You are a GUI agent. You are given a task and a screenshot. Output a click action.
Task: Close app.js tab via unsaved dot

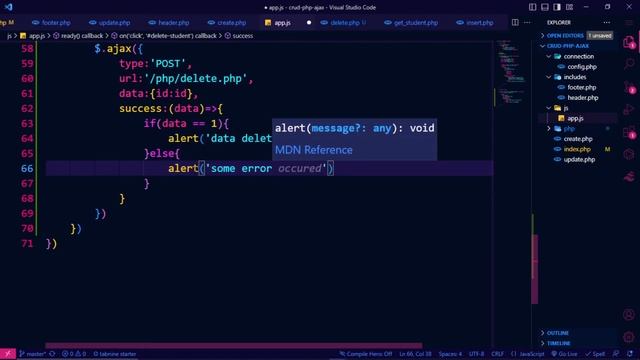[309, 22]
